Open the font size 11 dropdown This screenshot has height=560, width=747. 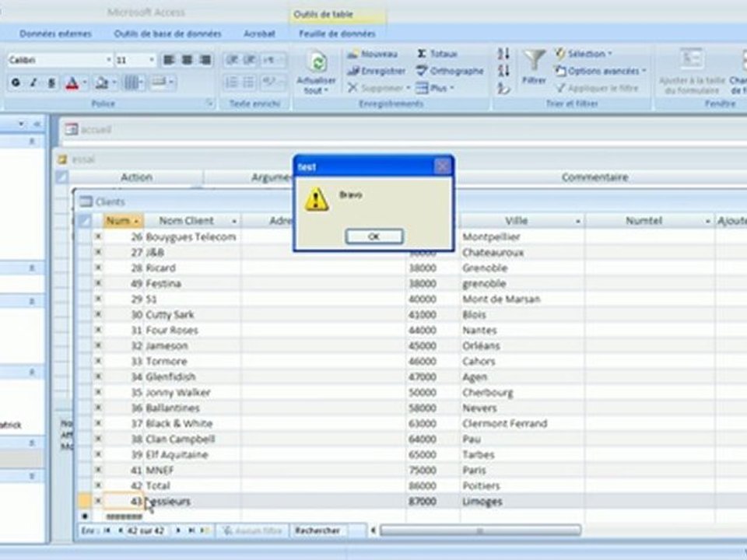[x=152, y=60]
